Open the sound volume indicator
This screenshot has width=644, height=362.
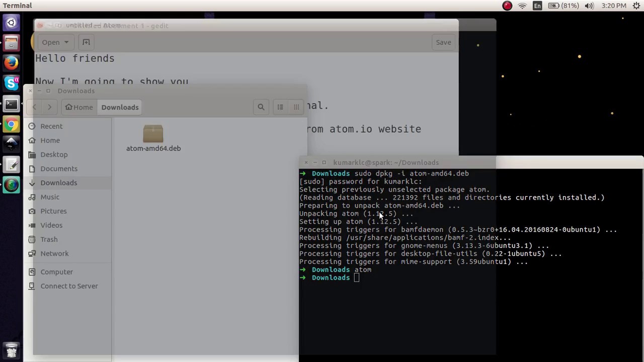[590, 6]
